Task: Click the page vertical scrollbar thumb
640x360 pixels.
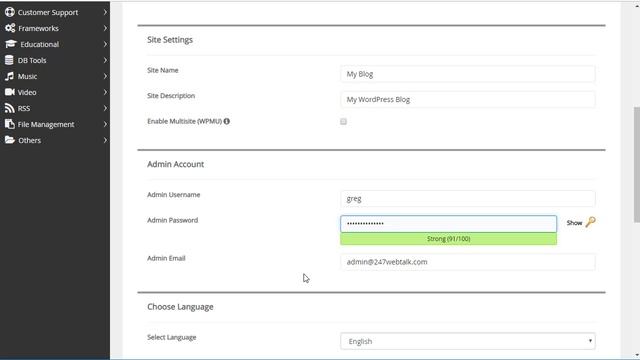Action: point(636,165)
